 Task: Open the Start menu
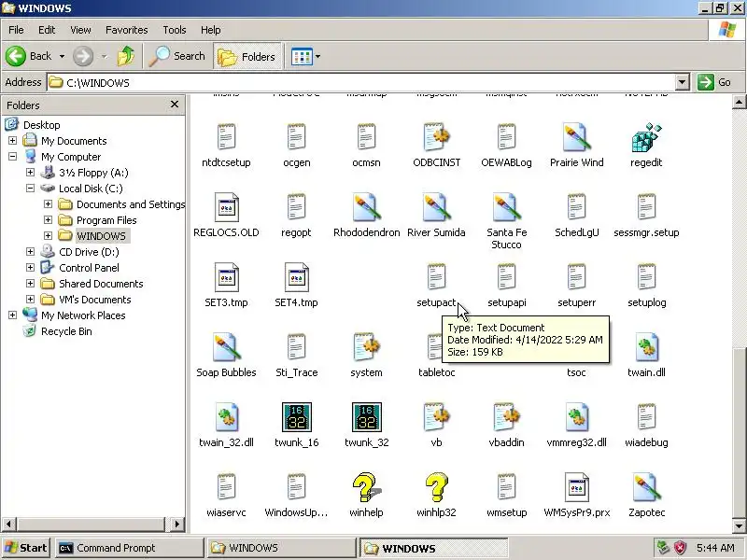(26, 548)
